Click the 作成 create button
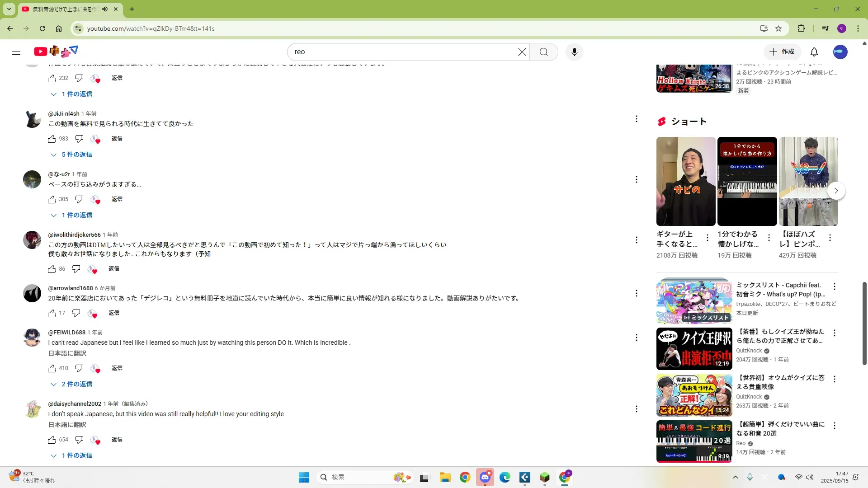Viewport: 868px width, 488px height. pyautogui.click(x=782, y=52)
